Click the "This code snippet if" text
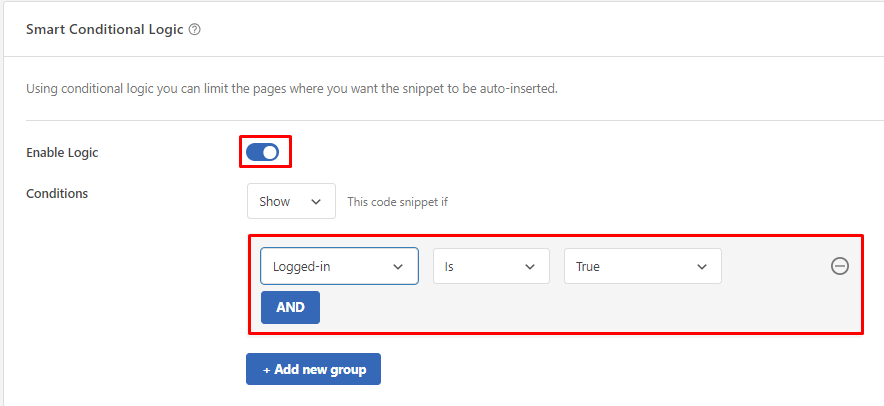Image resolution: width=884 pixels, height=406 pixels. 397,202
